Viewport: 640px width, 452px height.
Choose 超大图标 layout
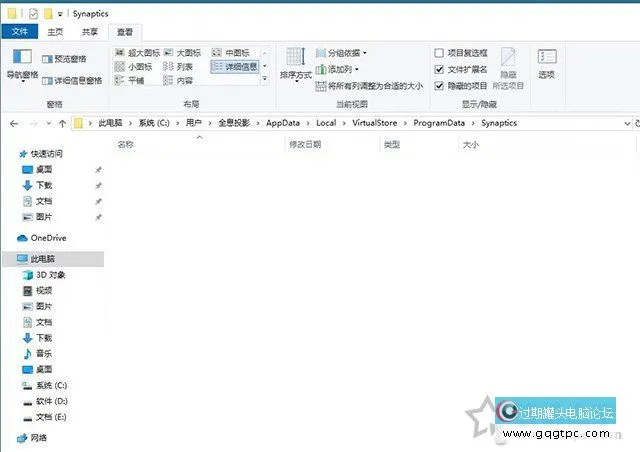coord(138,53)
